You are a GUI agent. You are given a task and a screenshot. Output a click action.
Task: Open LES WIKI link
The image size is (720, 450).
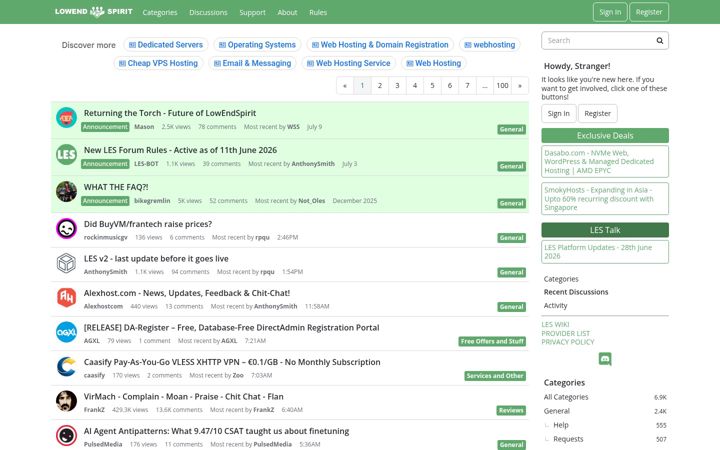pos(555,324)
